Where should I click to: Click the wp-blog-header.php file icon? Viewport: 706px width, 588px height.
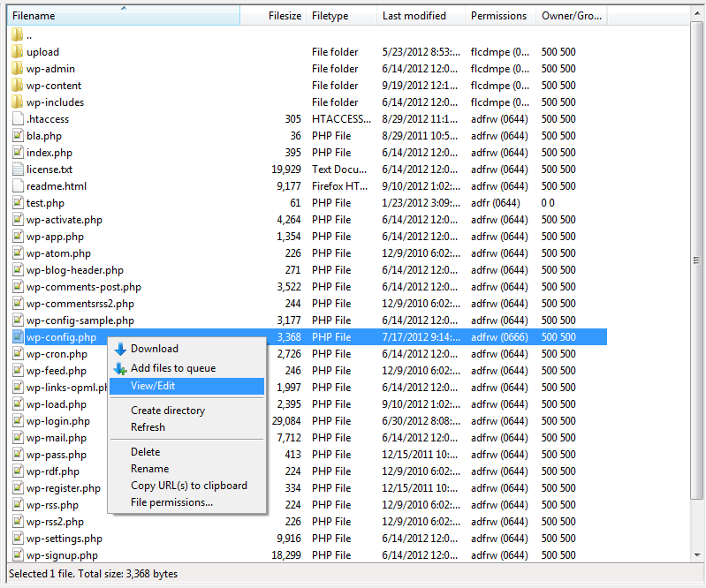click(x=18, y=270)
